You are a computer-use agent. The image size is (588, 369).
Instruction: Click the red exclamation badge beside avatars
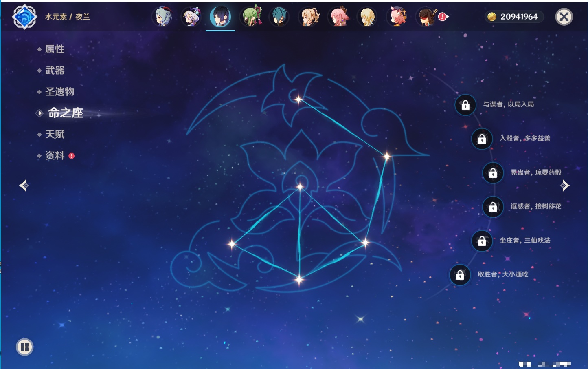(443, 17)
